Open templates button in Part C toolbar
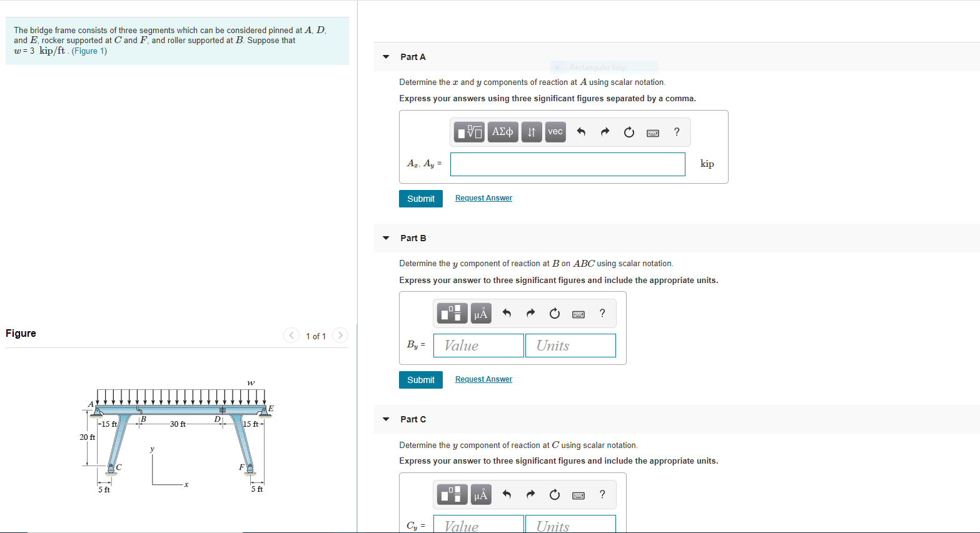980x533 pixels. pos(452,494)
